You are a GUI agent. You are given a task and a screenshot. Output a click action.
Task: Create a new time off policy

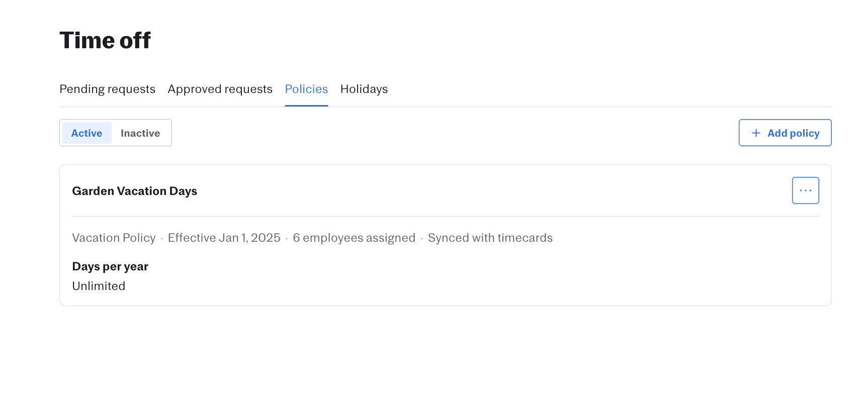coord(785,133)
